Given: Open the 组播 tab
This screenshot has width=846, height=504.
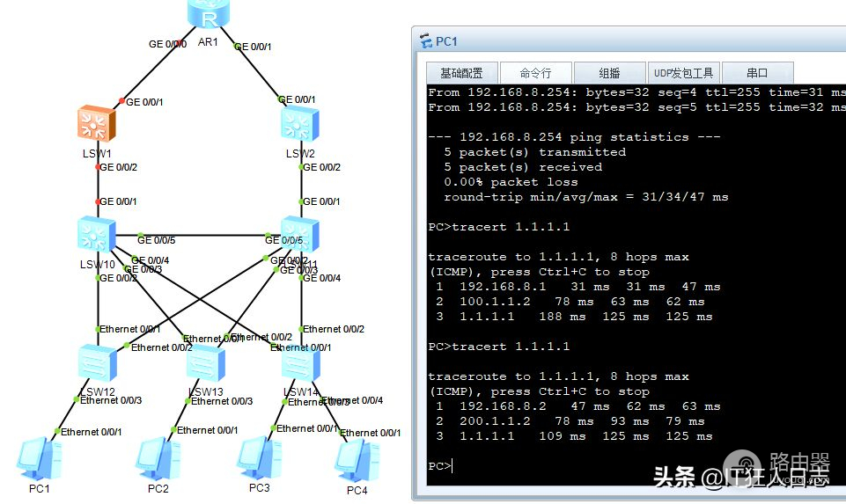Looking at the screenshot, I should [610, 73].
